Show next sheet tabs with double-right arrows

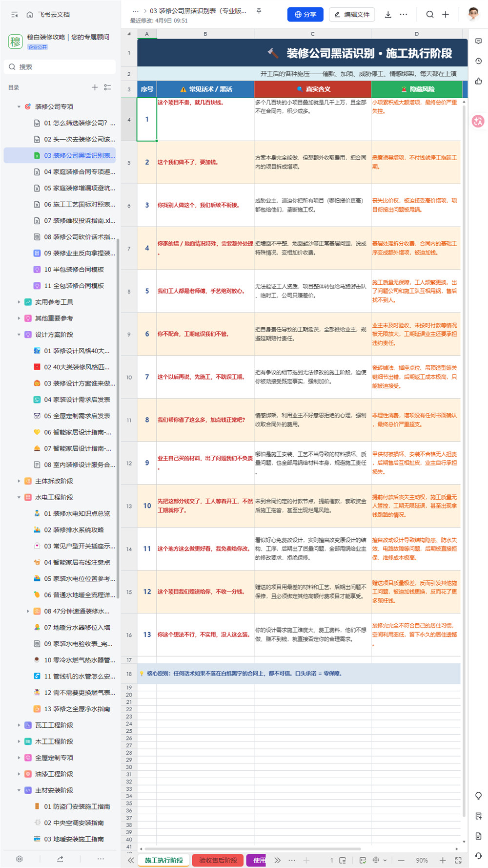tap(278, 860)
